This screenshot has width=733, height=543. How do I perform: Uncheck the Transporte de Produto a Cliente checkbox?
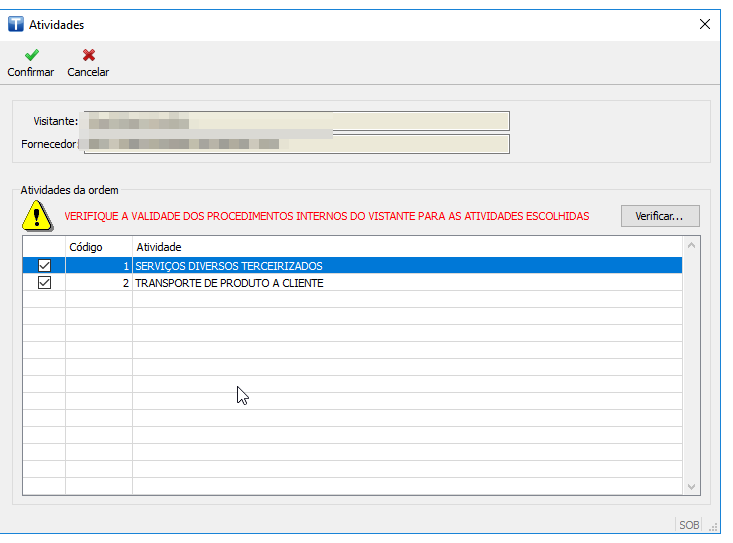click(44, 283)
